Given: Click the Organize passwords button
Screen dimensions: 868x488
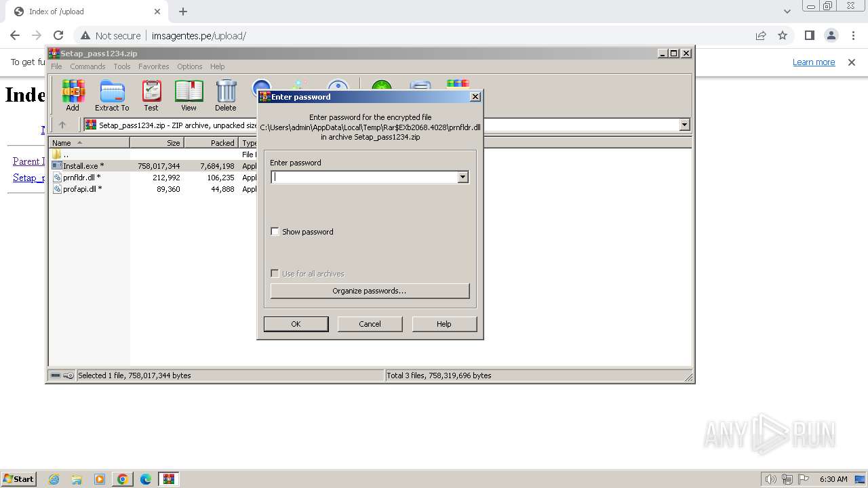Looking at the screenshot, I should point(370,291).
